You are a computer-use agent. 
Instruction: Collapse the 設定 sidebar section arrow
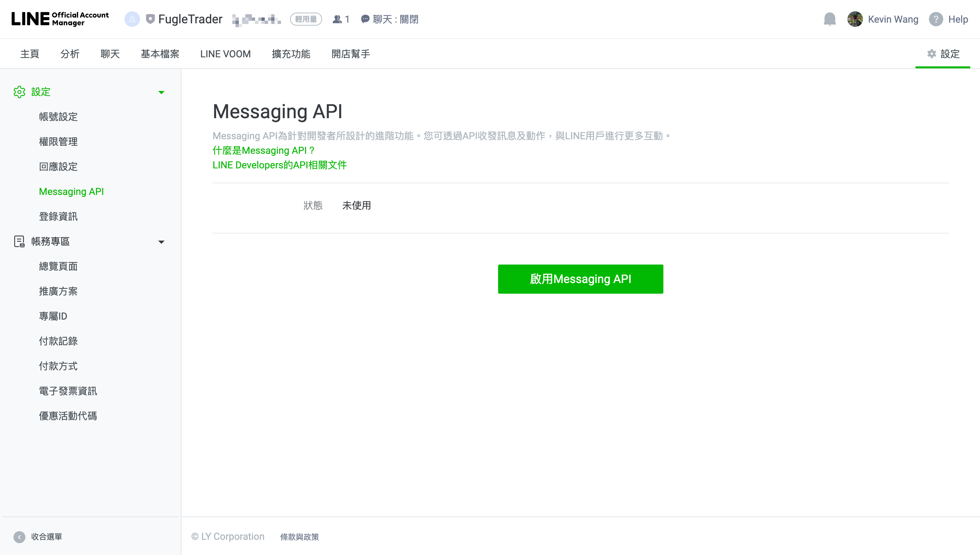pos(161,92)
